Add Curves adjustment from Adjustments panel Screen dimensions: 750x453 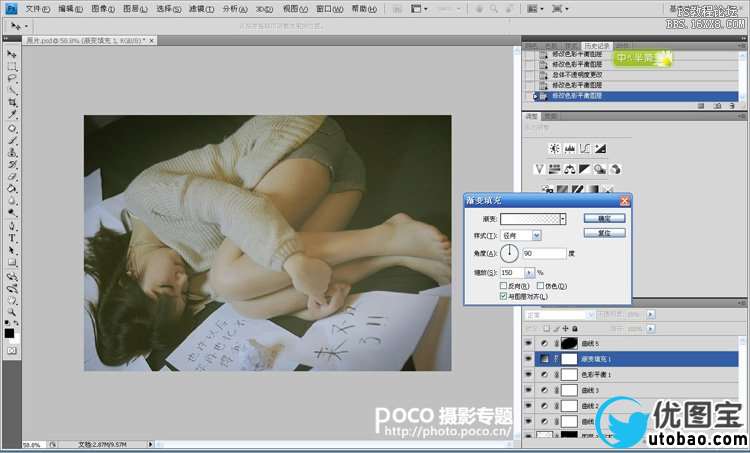[x=585, y=149]
